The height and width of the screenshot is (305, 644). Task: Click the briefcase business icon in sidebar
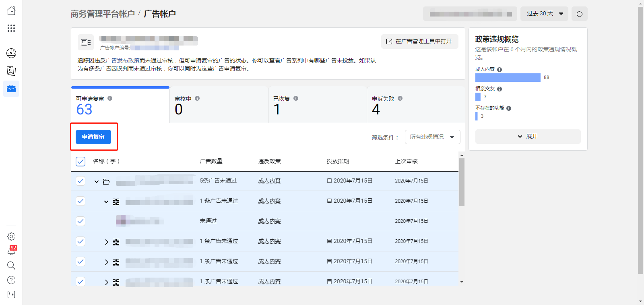click(x=11, y=89)
